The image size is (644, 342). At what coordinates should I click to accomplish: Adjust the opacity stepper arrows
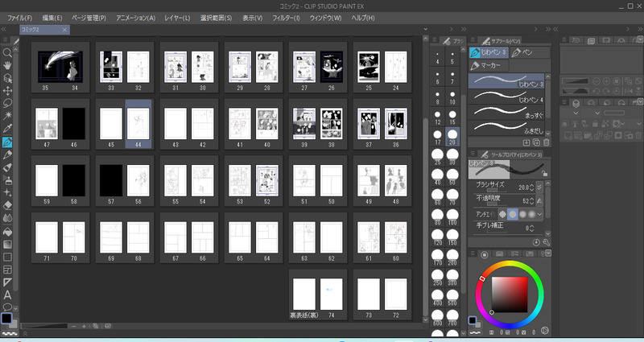tap(532, 200)
